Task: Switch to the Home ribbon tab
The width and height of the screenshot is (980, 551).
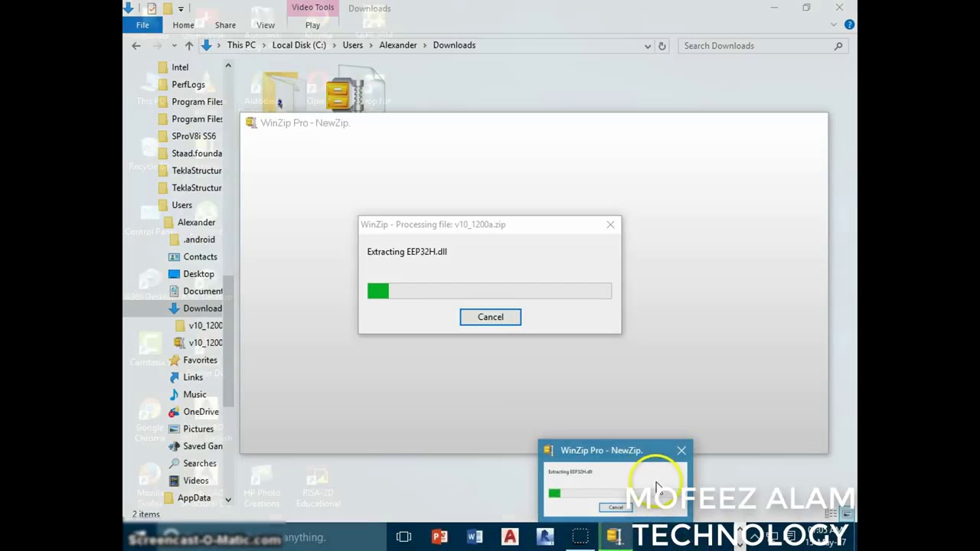Action: click(x=183, y=25)
